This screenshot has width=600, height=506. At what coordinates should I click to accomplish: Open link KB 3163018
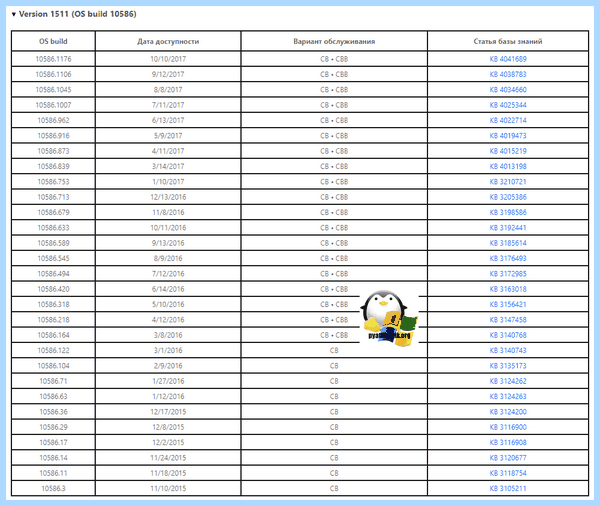(x=508, y=289)
